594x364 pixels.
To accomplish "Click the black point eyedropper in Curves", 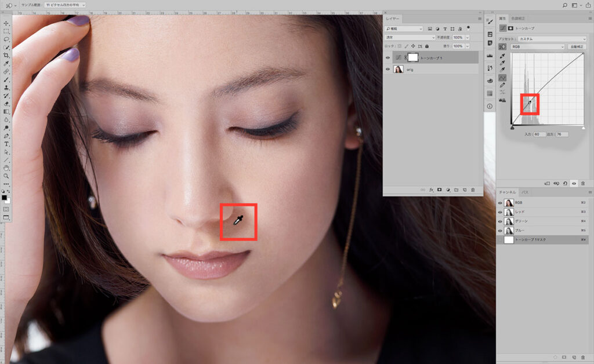I will pyautogui.click(x=502, y=57).
